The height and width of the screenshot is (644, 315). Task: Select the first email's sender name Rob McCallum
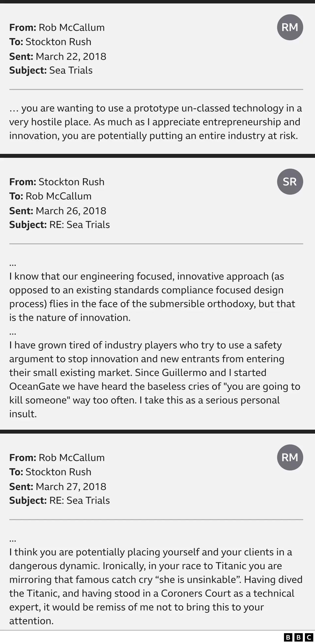click(x=72, y=28)
